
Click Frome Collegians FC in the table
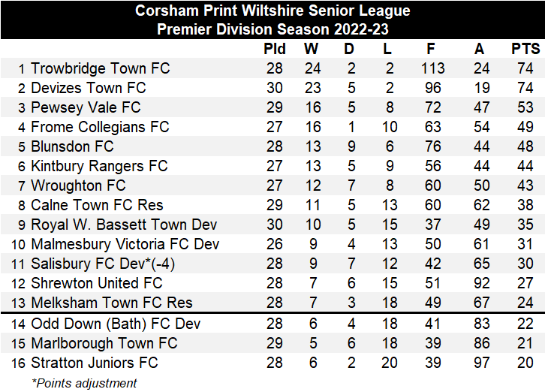pos(100,127)
